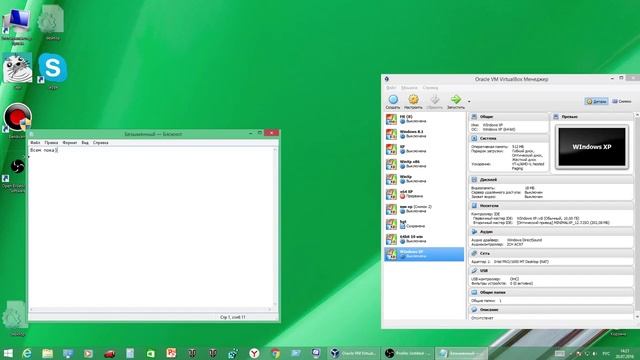Click the Notepad horizontal scrollbar
This screenshot has height=360, width=640.
coord(150,309)
